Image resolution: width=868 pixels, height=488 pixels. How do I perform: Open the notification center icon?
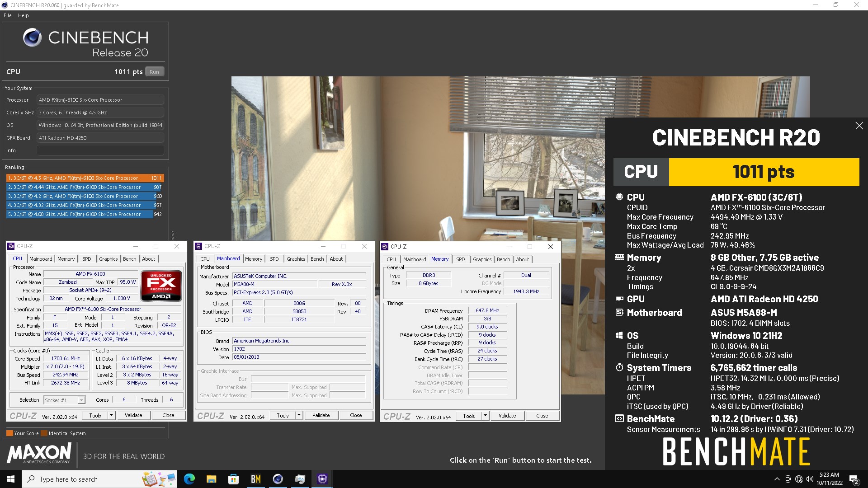pyautogui.click(x=854, y=479)
